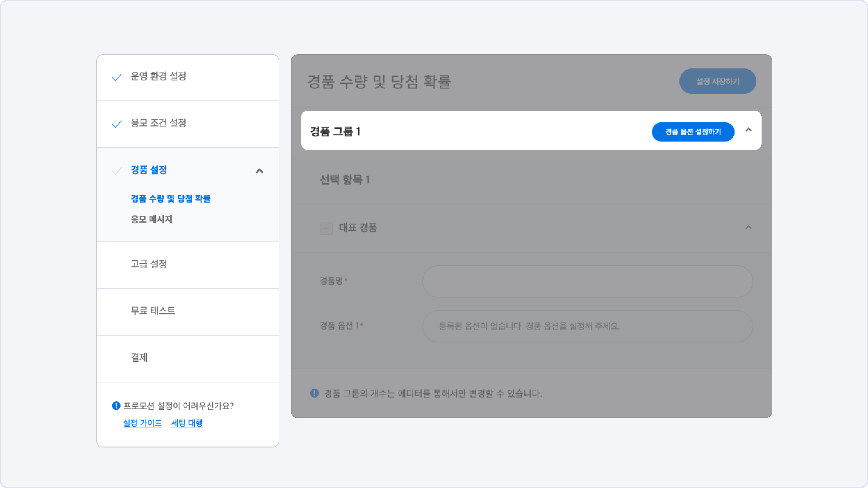This screenshot has width=868, height=488.
Task: Open 경품 수량 및 당첨 확률 submenu
Action: coord(170,199)
